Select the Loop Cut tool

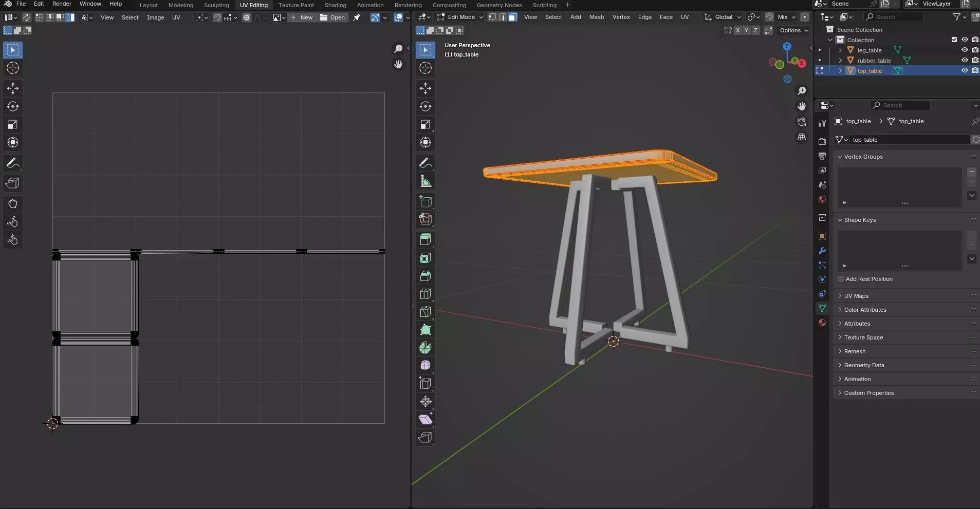point(426,294)
